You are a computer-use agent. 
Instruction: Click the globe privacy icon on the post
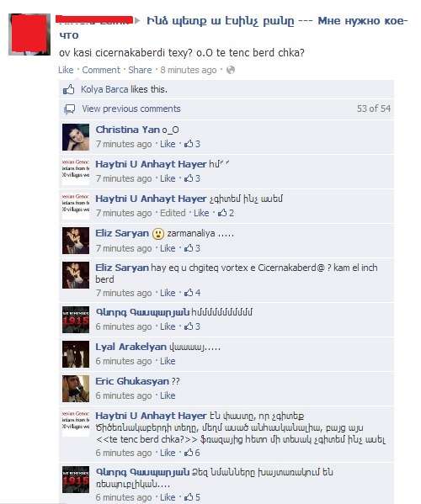(x=231, y=70)
